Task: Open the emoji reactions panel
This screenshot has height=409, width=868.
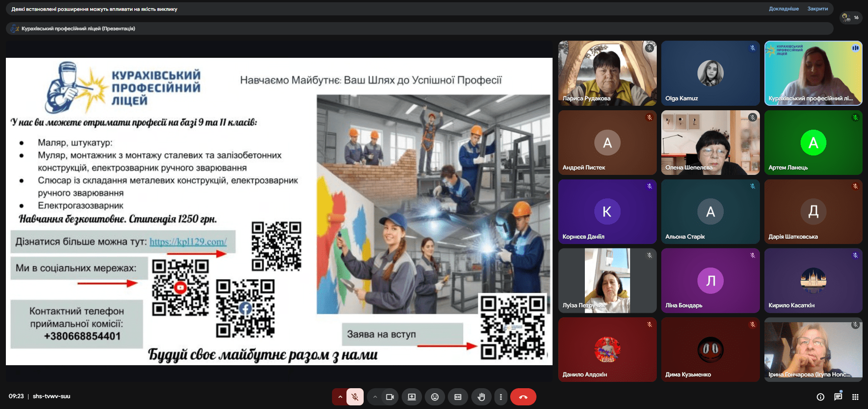Action: tap(435, 397)
